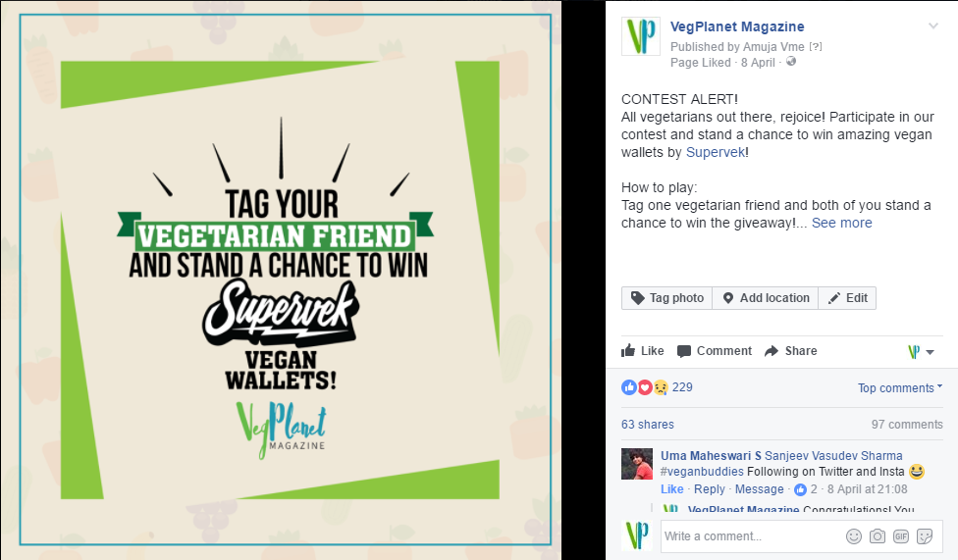Viewport: 958px width, 560px height.
Task: Click the Like thumbs-up button
Action: pos(643,350)
